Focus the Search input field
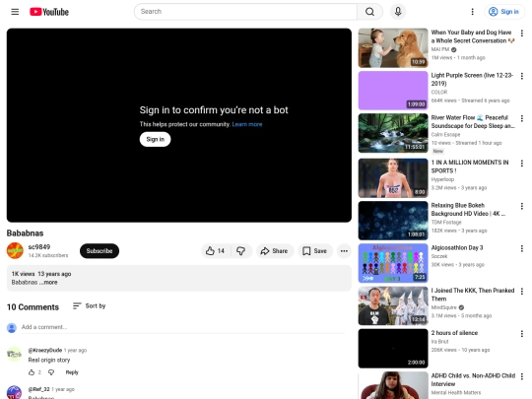532x399 pixels. click(x=245, y=12)
